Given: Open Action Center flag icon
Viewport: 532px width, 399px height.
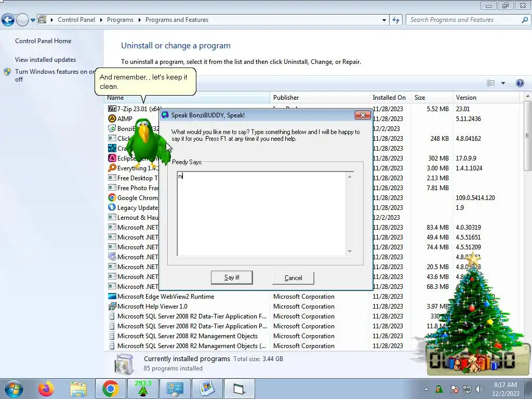Looking at the screenshot, I should click(x=454, y=389).
